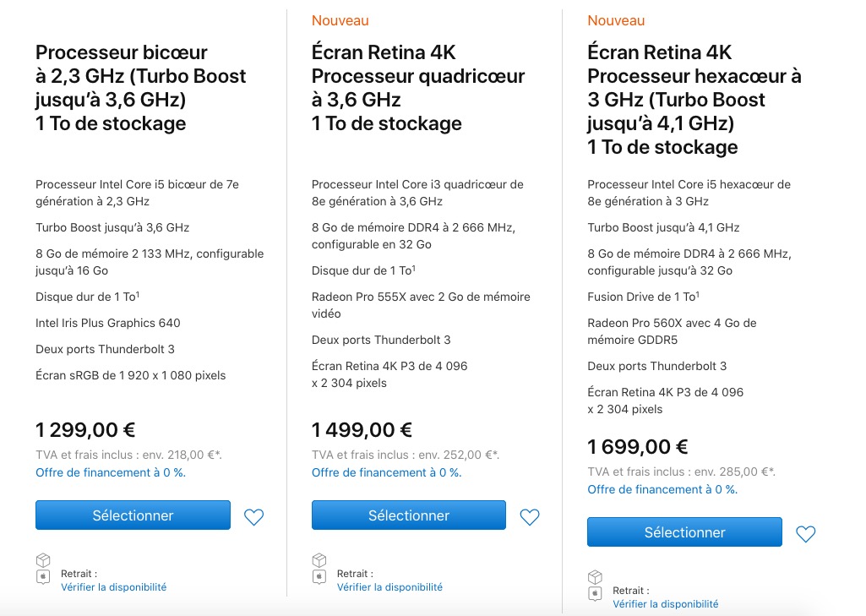
Task: Open 0 % financing offer for 1 299,00 € model
Action: pos(111,472)
